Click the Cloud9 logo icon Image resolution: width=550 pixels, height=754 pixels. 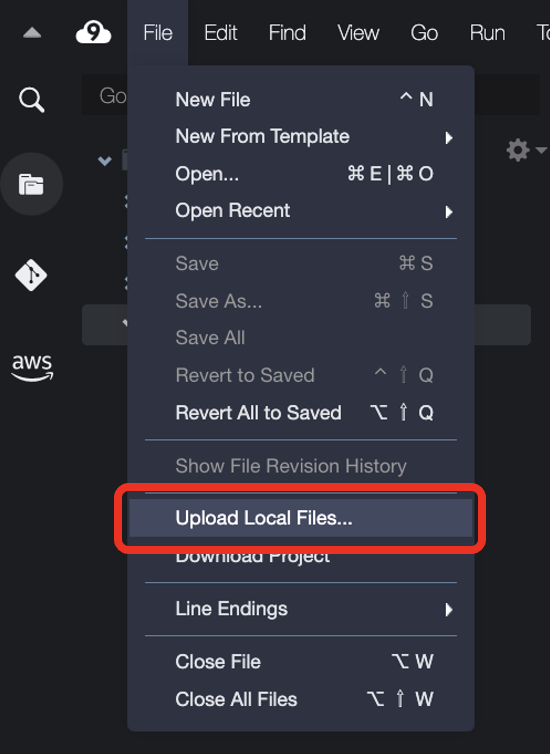[93, 33]
